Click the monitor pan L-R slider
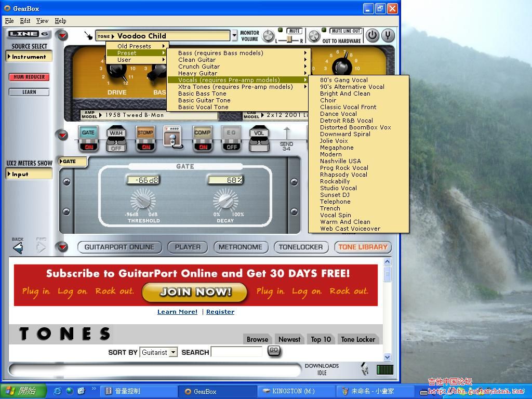This screenshot has height=399, width=532. click(x=289, y=39)
